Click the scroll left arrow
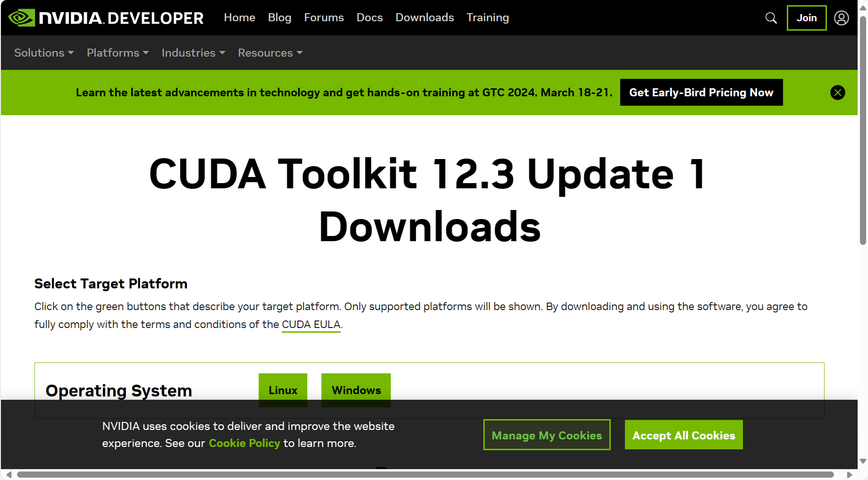This screenshot has height=480, width=868. tap(8, 474)
